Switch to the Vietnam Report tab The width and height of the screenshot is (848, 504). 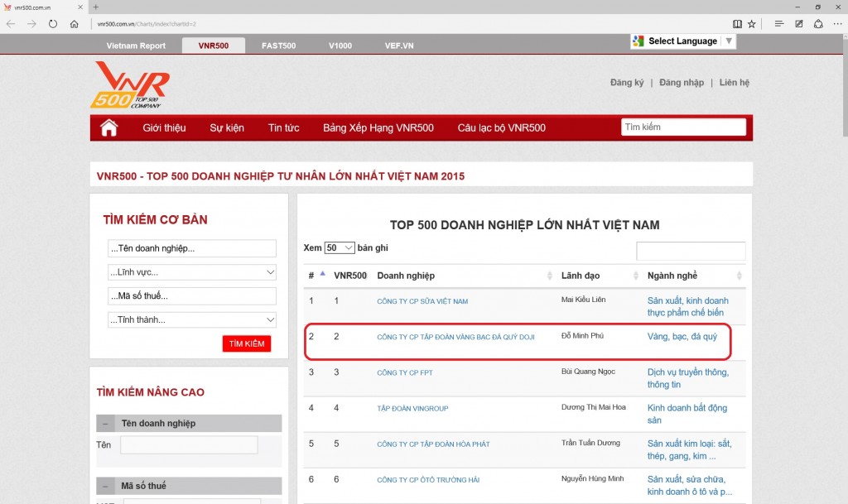pos(136,46)
